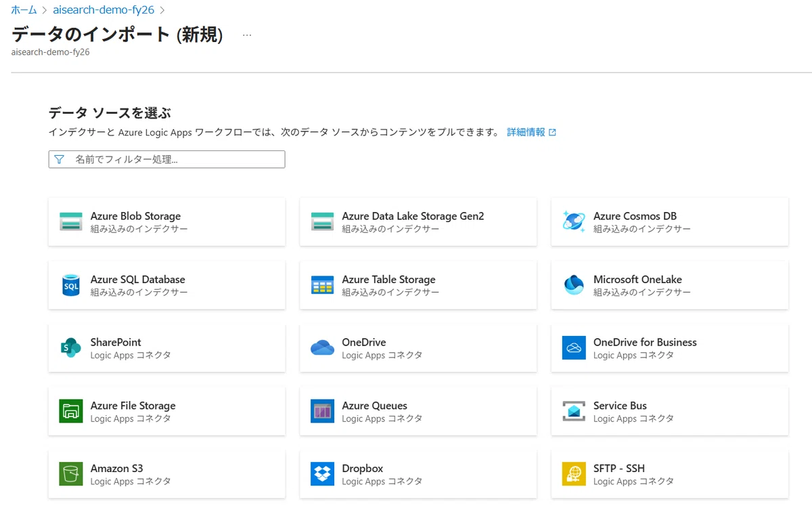This screenshot has width=812, height=510.
Task: Click the Azure SQL Database icon
Action: tap(70, 285)
